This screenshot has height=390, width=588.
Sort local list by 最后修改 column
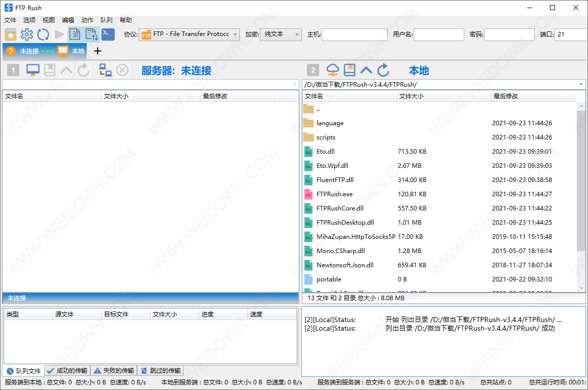tap(526, 96)
